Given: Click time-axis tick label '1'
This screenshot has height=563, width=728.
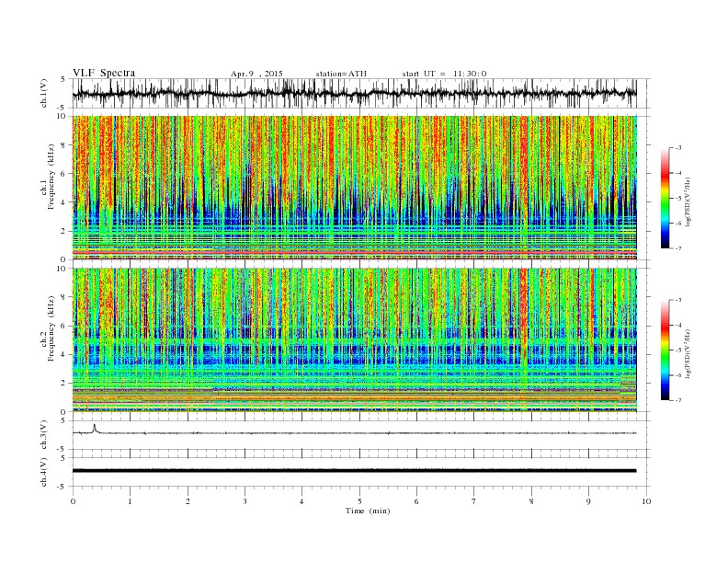Looking at the screenshot, I should pyautogui.click(x=130, y=501).
